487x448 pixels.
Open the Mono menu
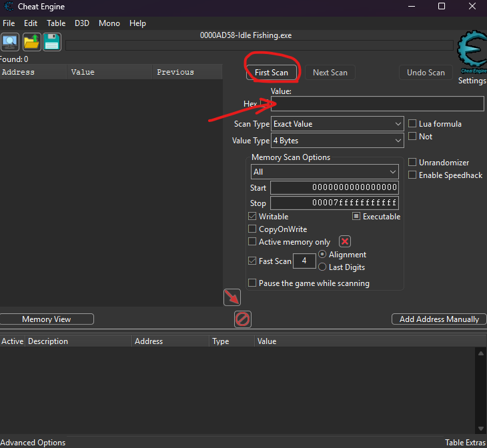click(109, 23)
